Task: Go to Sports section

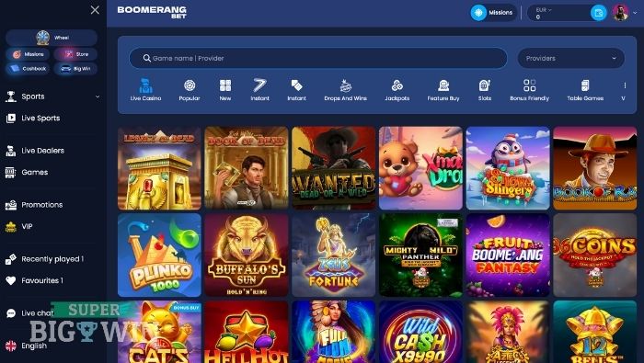Action: (33, 96)
